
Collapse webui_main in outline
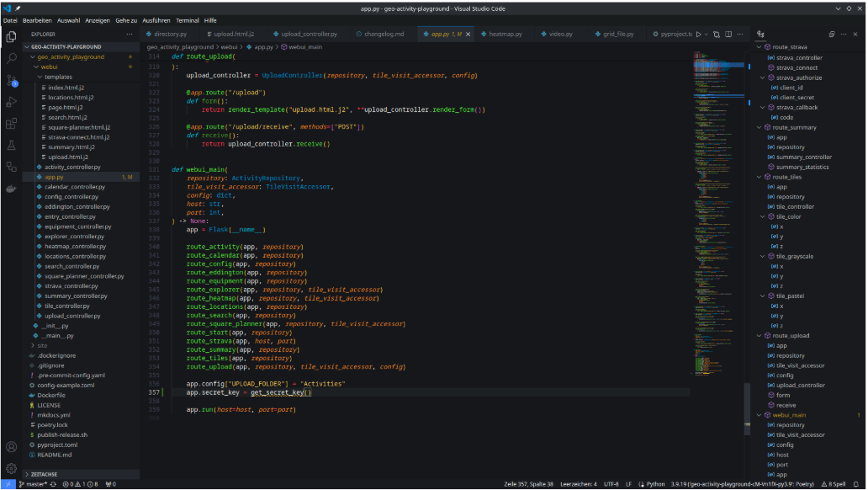point(759,415)
